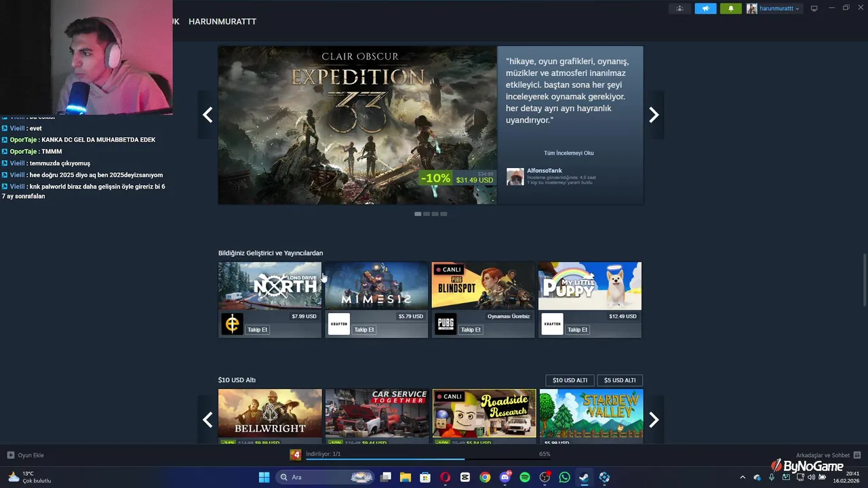Open the Expedition 33 featured banner
868x488 pixels.
(x=357, y=125)
